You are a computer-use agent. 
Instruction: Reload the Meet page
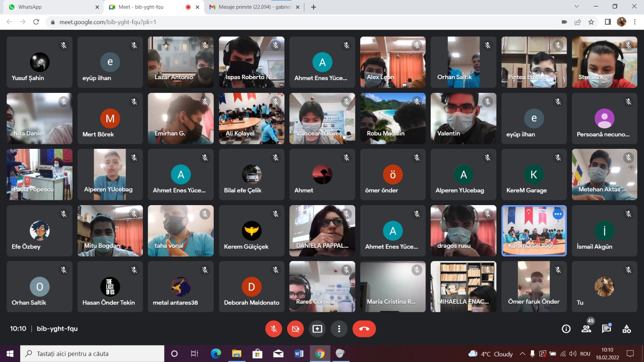tap(36, 22)
